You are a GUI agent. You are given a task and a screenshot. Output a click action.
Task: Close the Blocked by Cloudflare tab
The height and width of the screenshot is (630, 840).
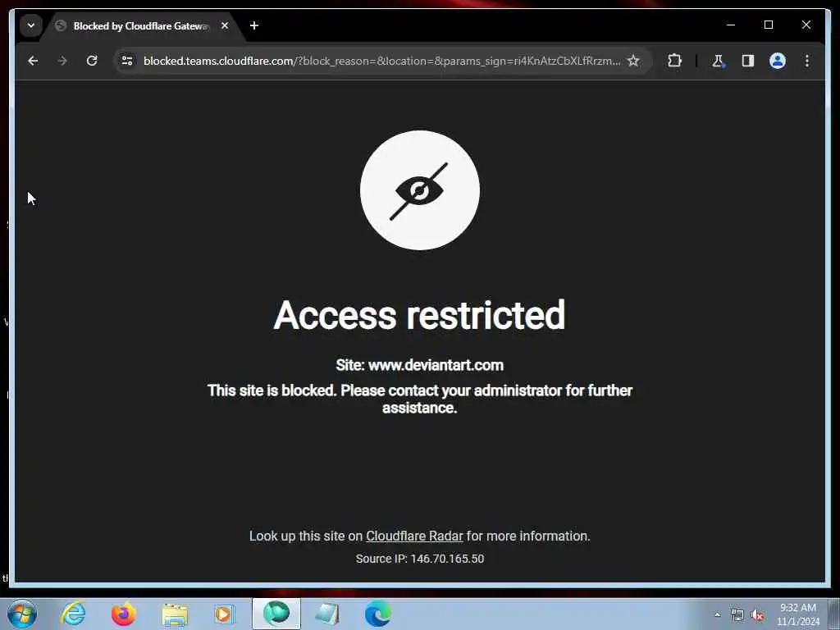pos(225,25)
